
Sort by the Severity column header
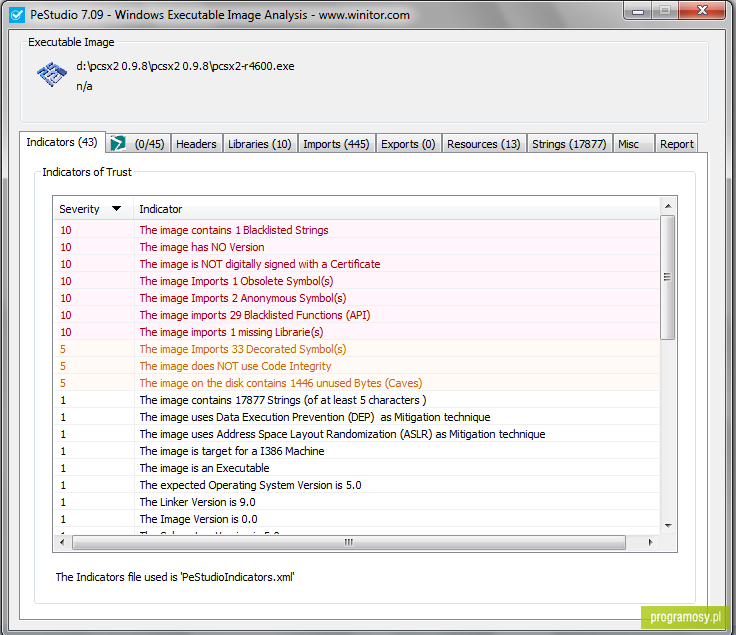point(93,209)
